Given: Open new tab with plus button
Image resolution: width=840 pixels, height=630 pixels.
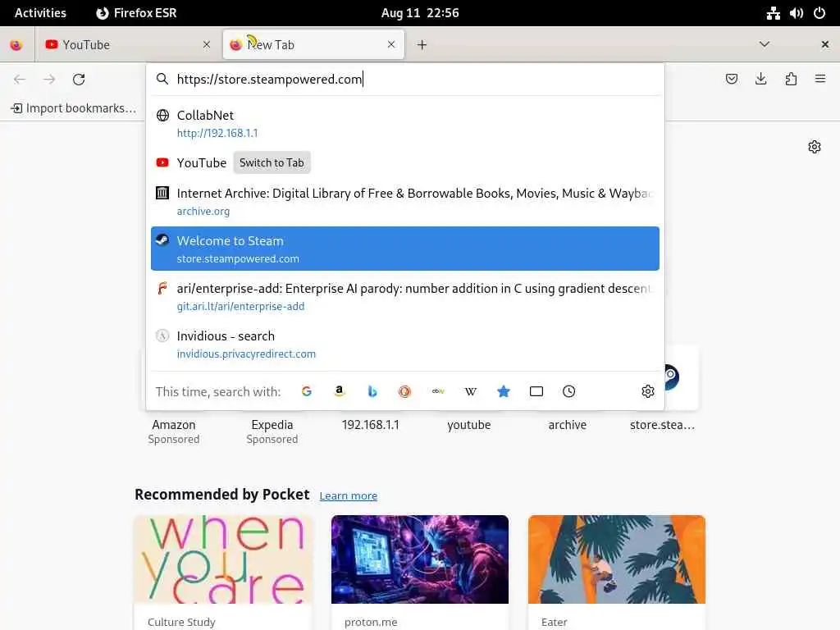Looking at the screenshot, I should 422,45.
